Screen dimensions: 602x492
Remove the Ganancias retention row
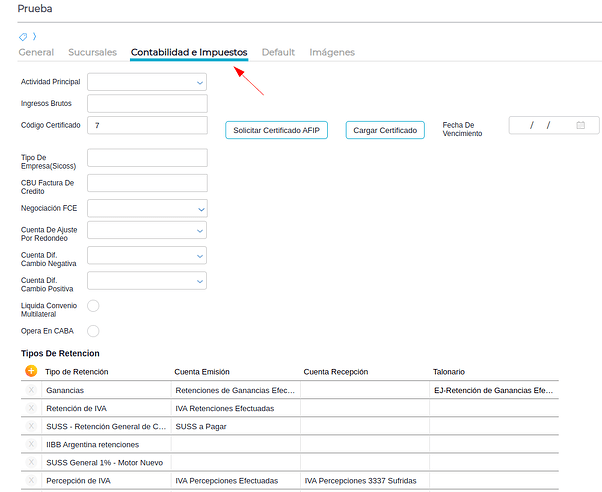pyautogui.click(x=31, y=390)
